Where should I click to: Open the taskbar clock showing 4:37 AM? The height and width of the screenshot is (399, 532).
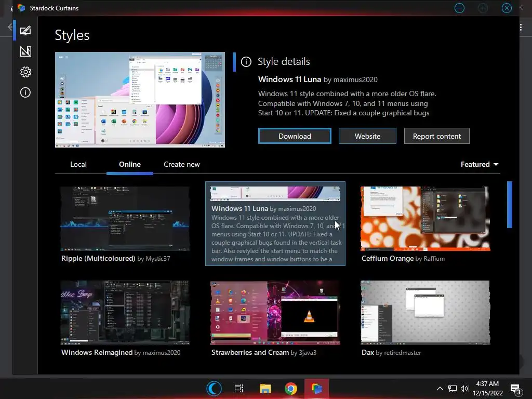pos(487,389)
